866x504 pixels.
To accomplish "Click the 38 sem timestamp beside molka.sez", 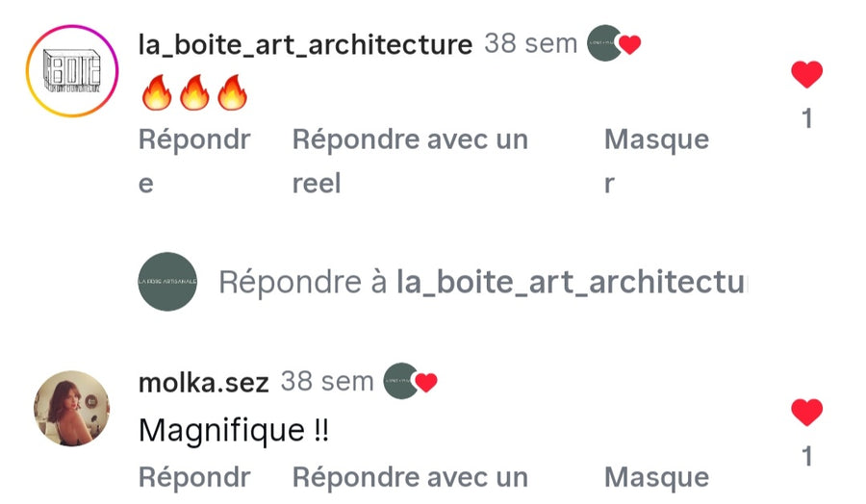I will click(x=326, y=381).
